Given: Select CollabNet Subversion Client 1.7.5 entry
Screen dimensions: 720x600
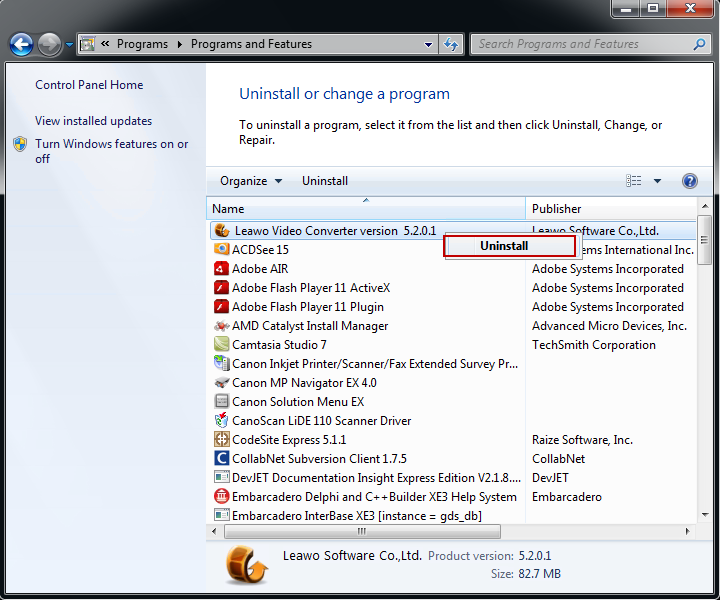Looking at the screenshot, I should pyautogui.click(x=319, y=459).
